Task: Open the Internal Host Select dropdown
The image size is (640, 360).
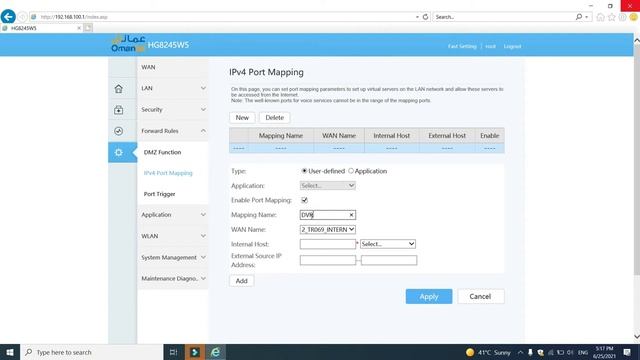Action: [388, 244]
